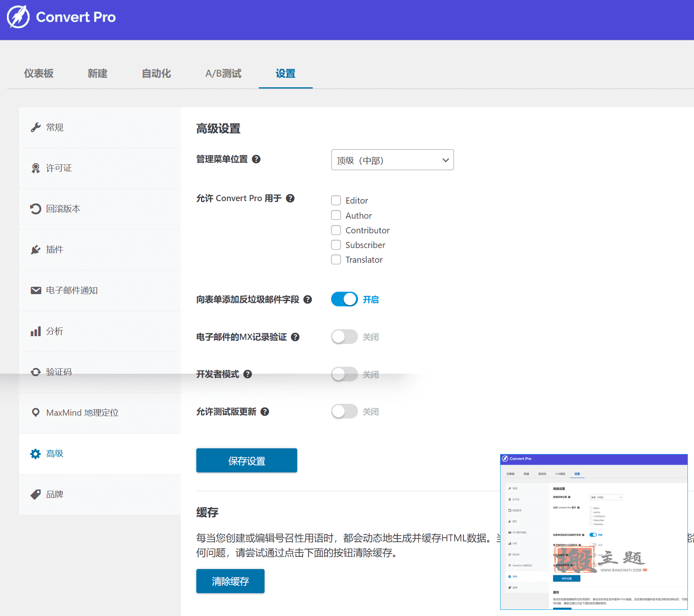
Task: Click the license badge icon beside 许可证
Action: point(36,168)
